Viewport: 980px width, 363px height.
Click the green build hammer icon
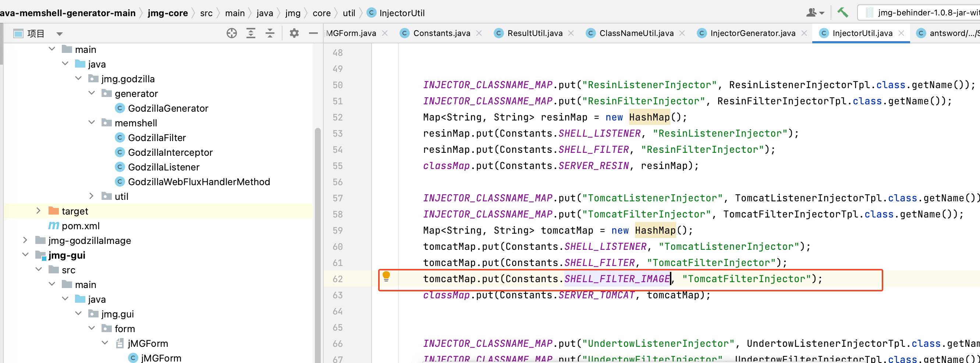842,12
